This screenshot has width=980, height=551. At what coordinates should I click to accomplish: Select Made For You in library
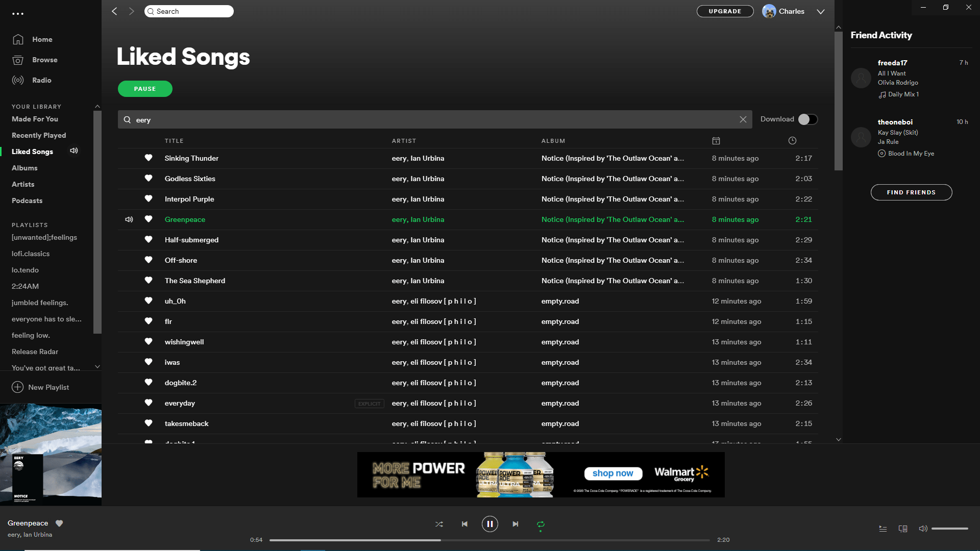pos(35,119)
